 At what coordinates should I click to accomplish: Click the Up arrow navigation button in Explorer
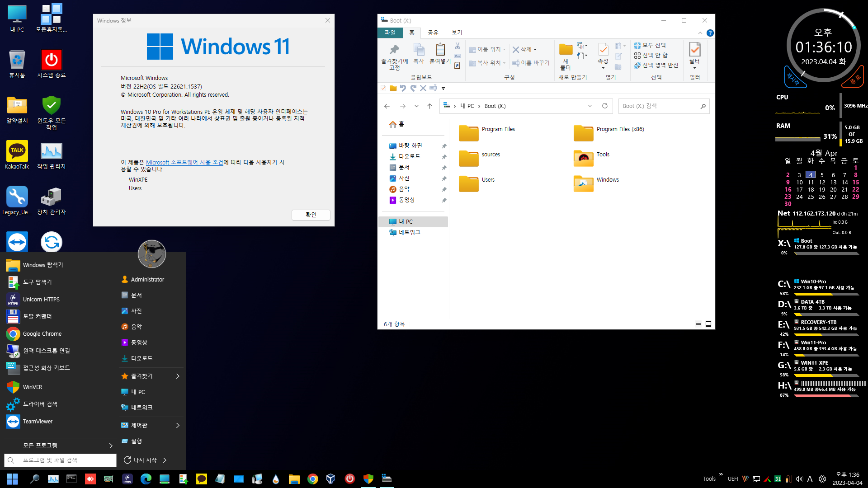(x=429, y=106)
